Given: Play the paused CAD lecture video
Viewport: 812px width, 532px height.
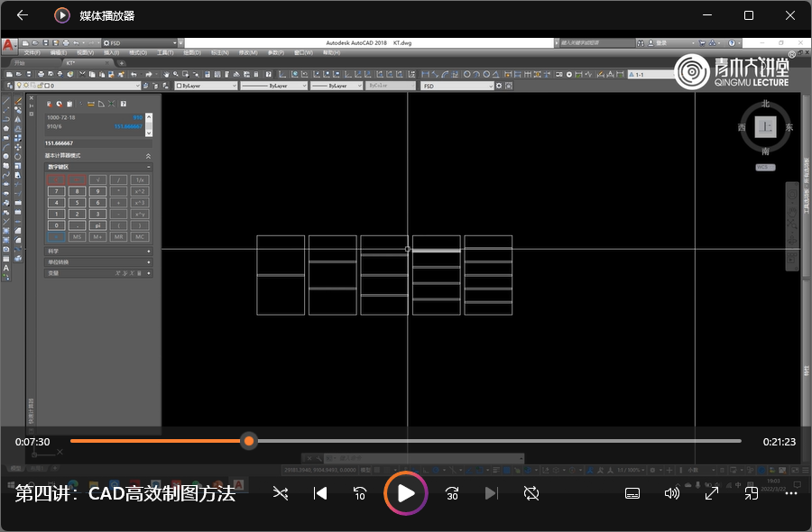Looking at the screenshot, I should tap(406, 493).
